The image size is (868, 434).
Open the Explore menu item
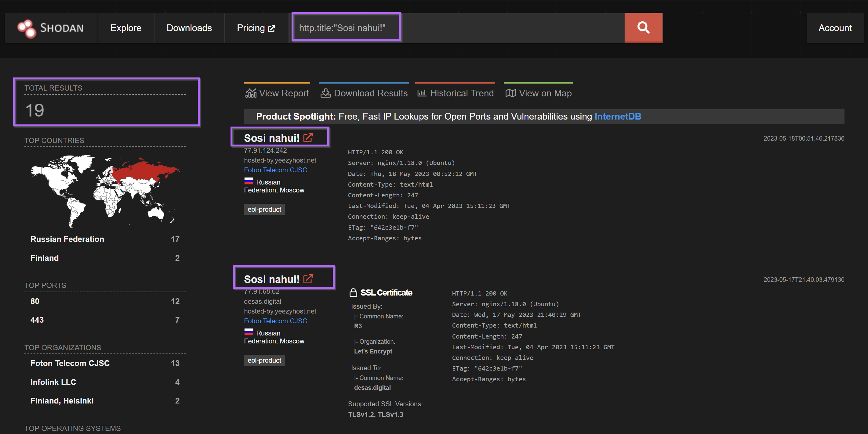pyautogui.click(x=126, y=28)
